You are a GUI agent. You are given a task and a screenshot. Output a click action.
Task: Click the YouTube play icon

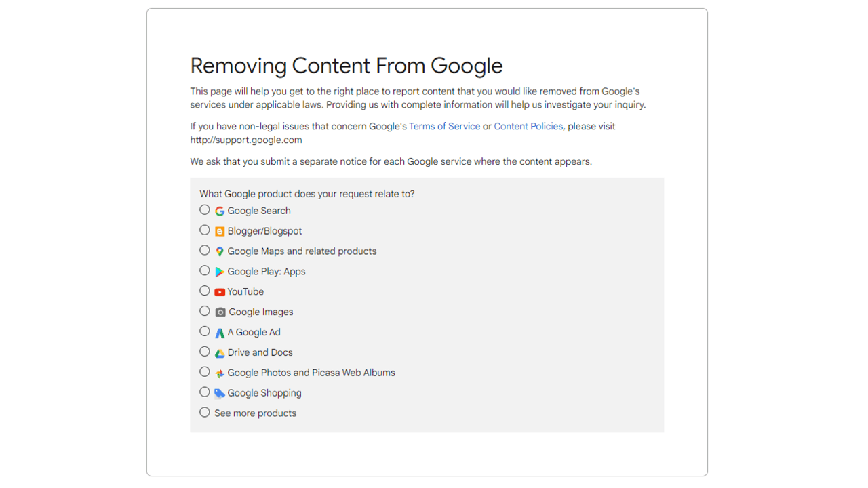219,291
